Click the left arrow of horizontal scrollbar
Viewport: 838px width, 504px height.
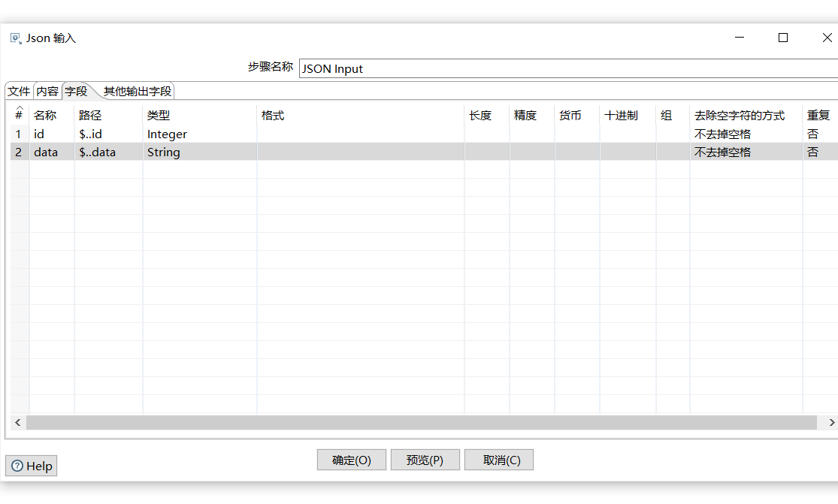[x=18, y=422]
